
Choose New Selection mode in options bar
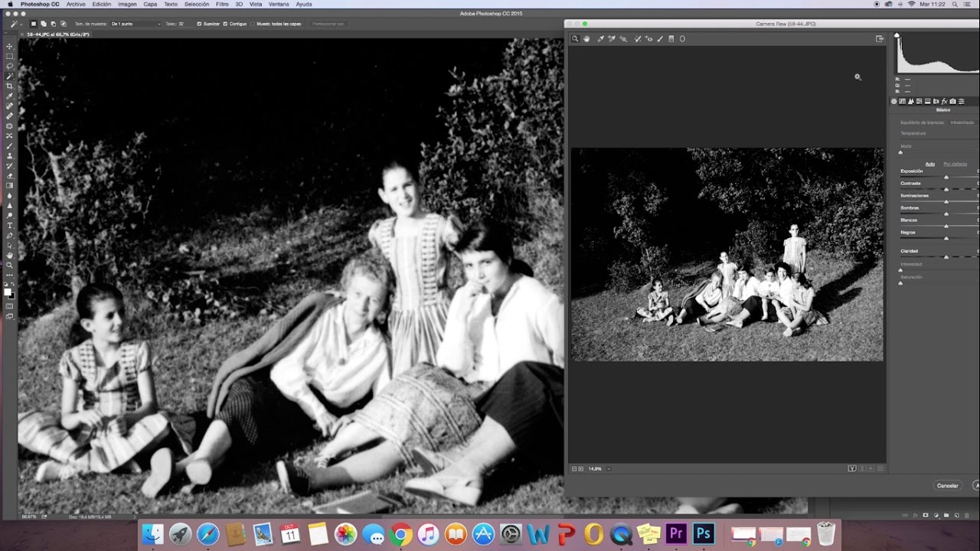coord(34,24)
